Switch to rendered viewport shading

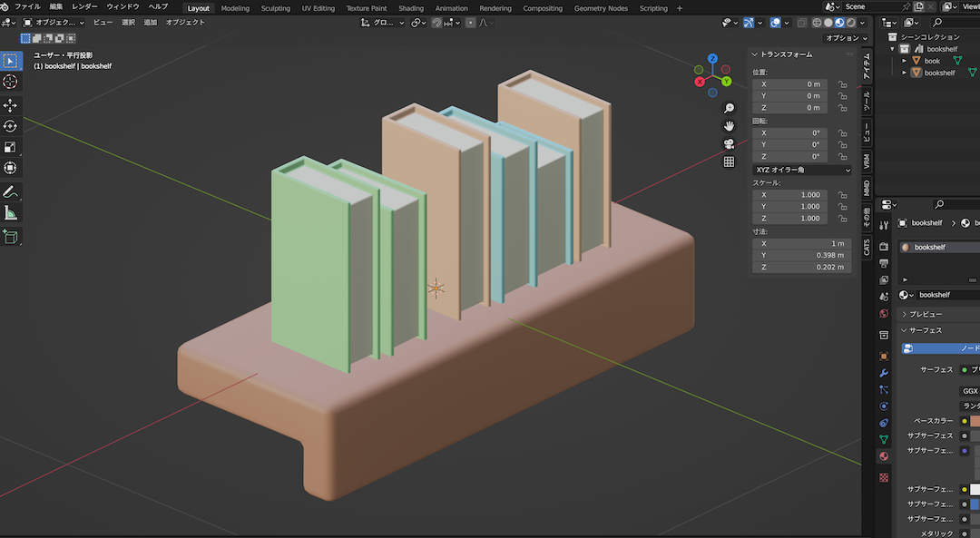tap(850, 23)
